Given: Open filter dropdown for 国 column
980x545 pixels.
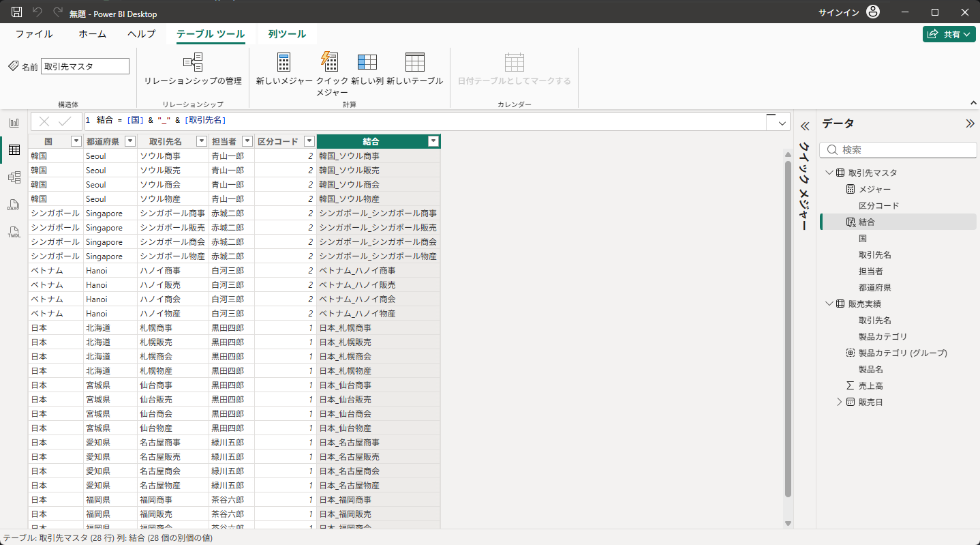Looking at the screenshot, I should 76,141.
